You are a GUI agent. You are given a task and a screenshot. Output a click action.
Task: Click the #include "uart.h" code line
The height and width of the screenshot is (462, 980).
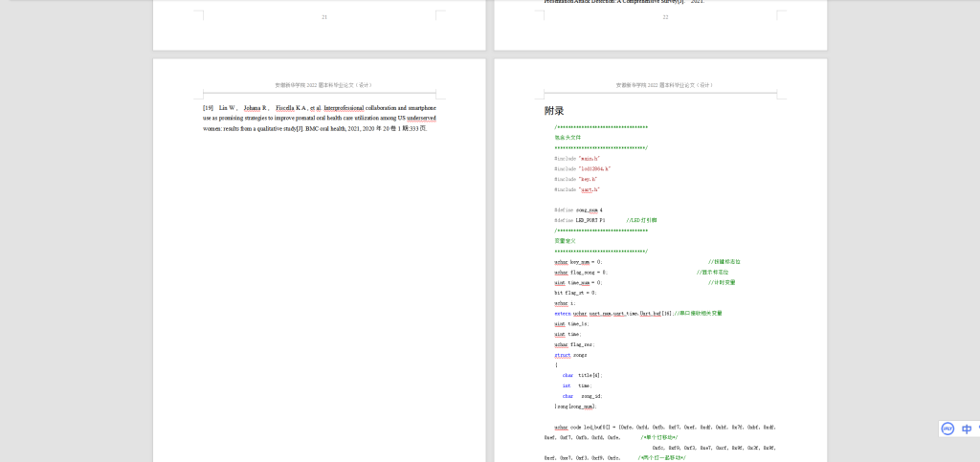point(576,189)
